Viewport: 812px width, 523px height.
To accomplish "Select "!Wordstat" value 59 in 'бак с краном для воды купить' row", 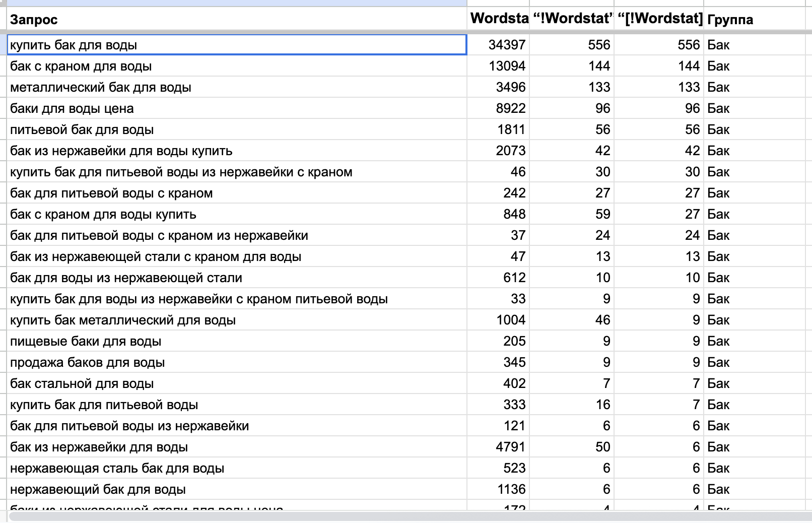I will point(572,214).
